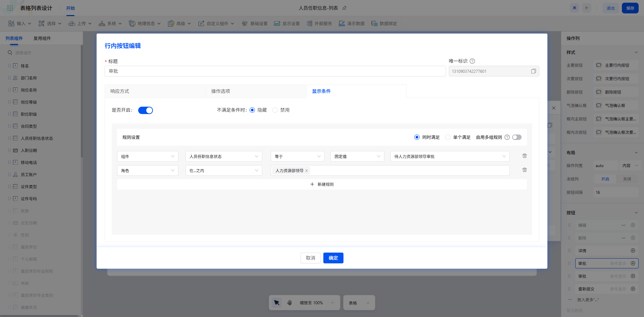Click the 确定 button
This screenshot has width=644, height=317.
point(333,258)
